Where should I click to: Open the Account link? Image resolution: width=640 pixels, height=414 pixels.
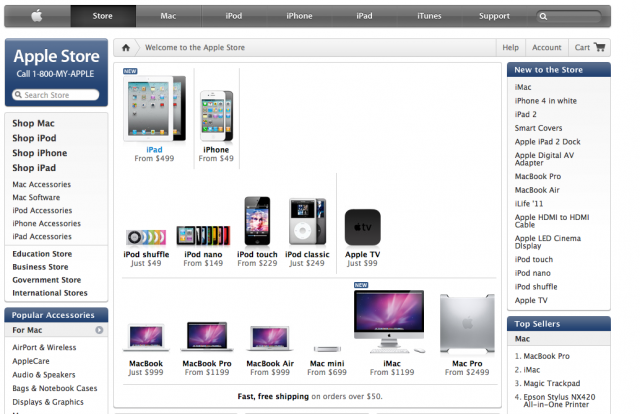coord(547,47)
